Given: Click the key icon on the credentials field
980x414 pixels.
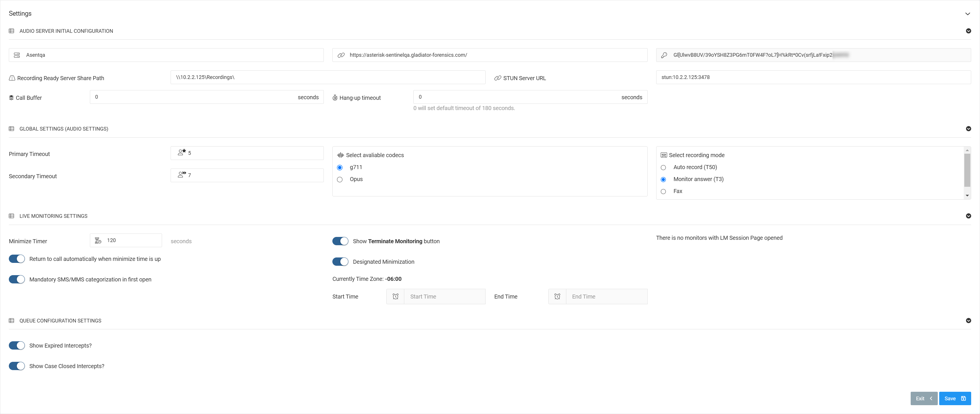Looking at the screenshot, I should tap(664, 55).
